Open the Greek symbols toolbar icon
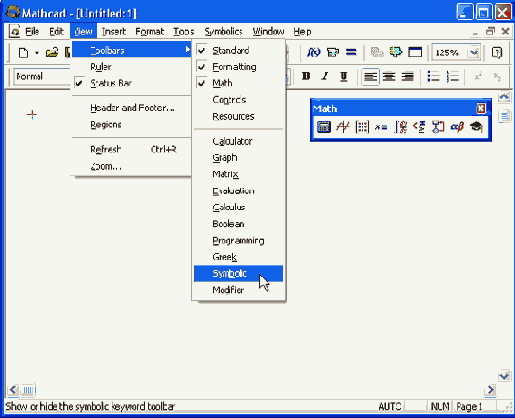This screenshot has width=515, height=418. (x=457, y=127)
